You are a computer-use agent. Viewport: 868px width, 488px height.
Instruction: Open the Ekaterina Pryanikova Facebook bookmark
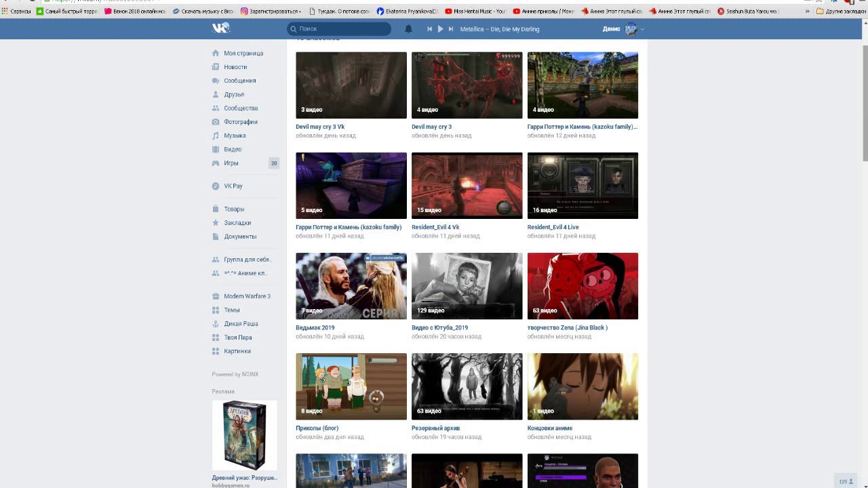click(408, 12)
